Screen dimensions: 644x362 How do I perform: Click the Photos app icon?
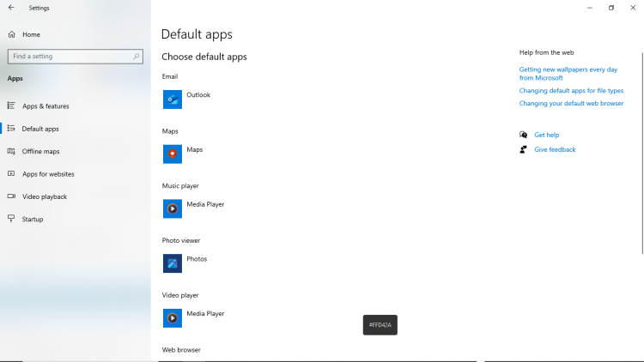coord(173,263)
